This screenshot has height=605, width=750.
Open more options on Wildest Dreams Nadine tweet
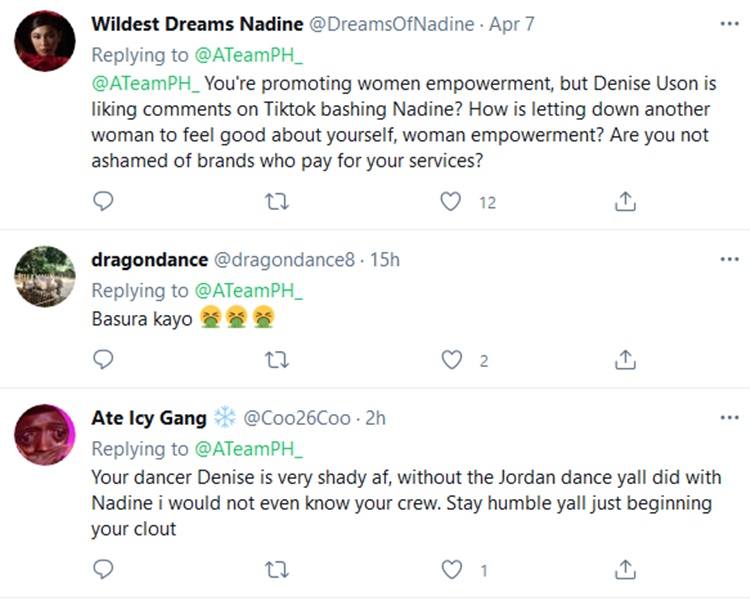(x=729, y=23)
